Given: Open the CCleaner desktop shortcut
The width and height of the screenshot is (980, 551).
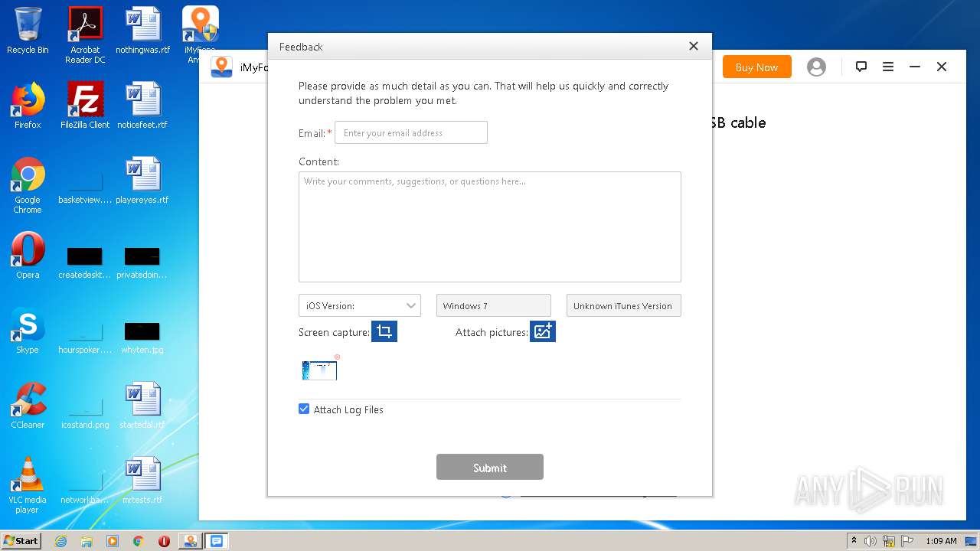Looking at the screenshot, I should [28, 406].
